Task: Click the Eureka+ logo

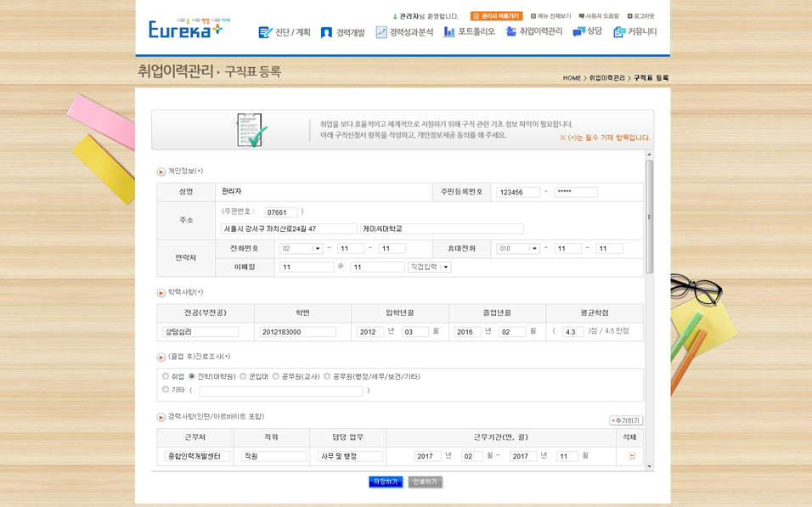Action: pyautogui.click(x=189, y=28)
